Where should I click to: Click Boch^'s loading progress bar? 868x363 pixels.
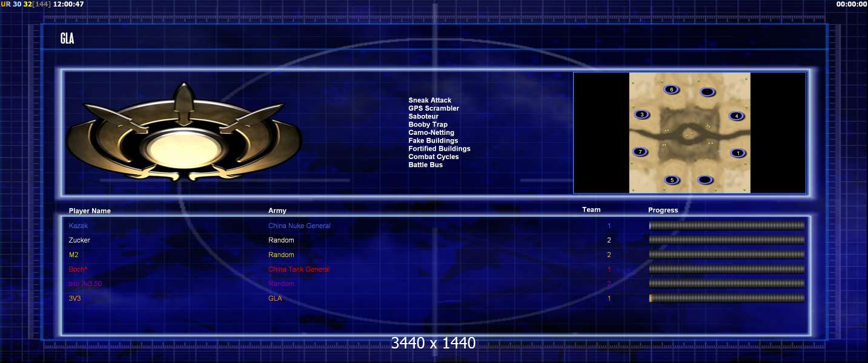(727, 269)
